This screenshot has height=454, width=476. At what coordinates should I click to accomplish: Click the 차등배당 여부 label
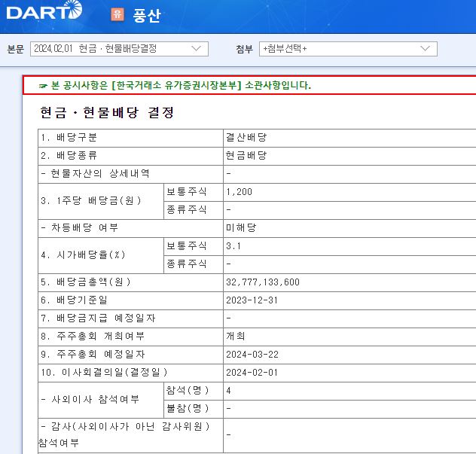[x=80, y=227]
